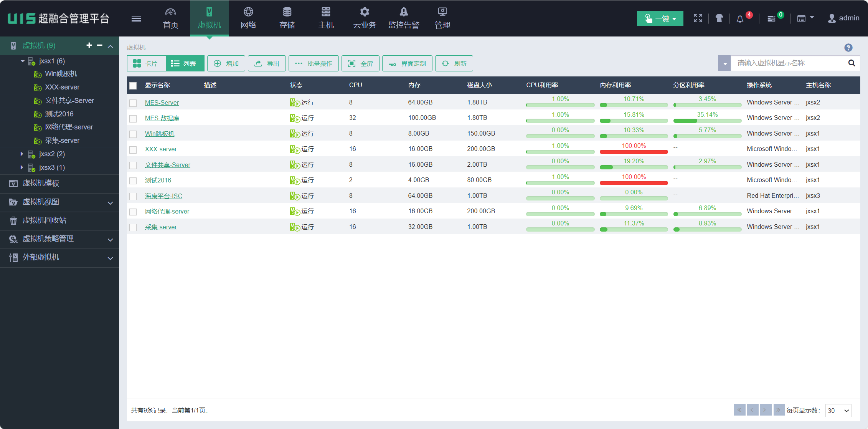Open the help question mark icon
Image resolution: width=868 pixels, height=429 pixels.
pos(848,48)
